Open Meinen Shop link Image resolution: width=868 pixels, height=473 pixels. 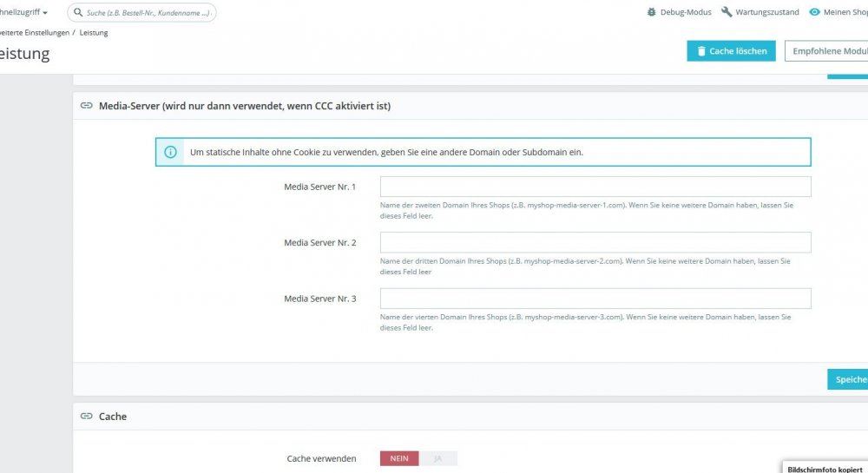[838, 11]
